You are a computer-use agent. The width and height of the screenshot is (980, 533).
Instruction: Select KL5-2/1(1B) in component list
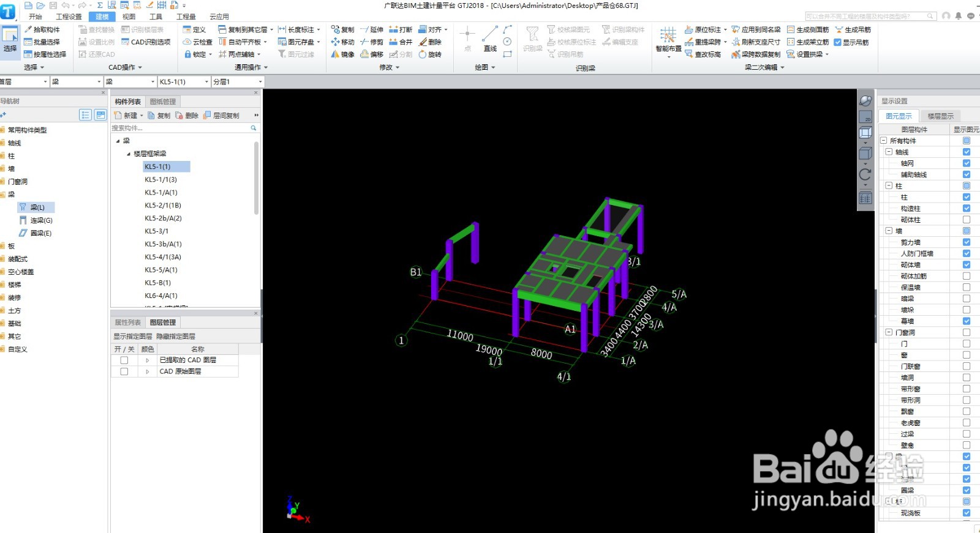tap(163, 206)
